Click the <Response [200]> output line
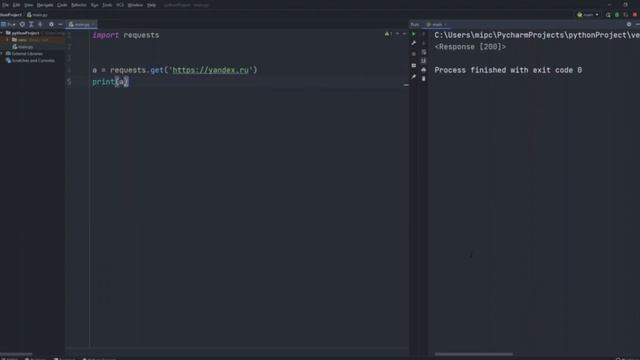The height and width of the screenshot is (360, 640). [470, 47]
